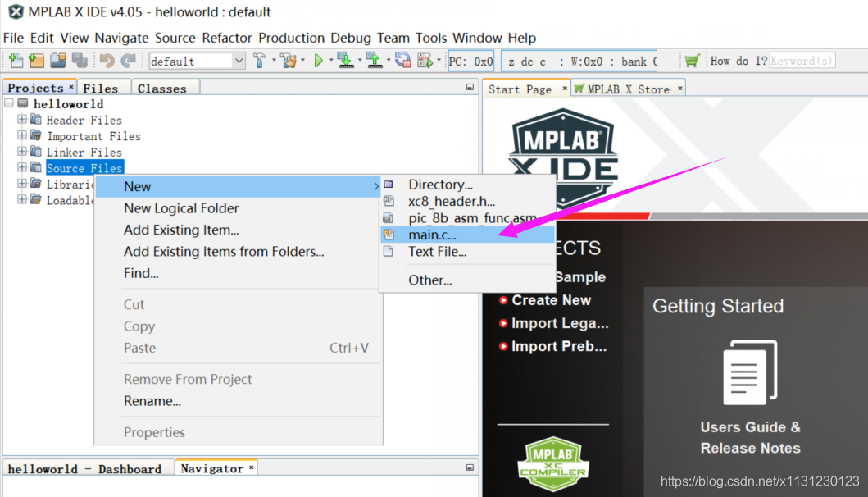Click Read Device Memory upload icon

pyautogui.click(x=375, y=61)
